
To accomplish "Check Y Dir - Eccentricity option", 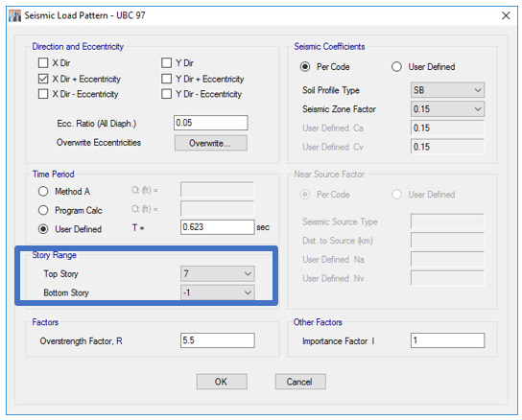I will click(x=166, y=94).
